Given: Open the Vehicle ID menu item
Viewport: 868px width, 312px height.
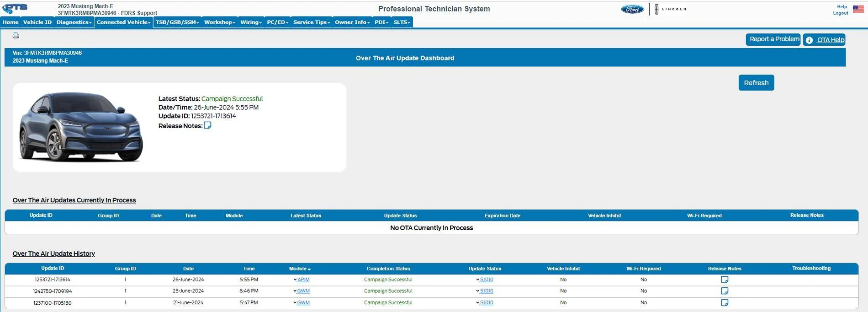Looking at the screenshot, I should click(37, 22).
